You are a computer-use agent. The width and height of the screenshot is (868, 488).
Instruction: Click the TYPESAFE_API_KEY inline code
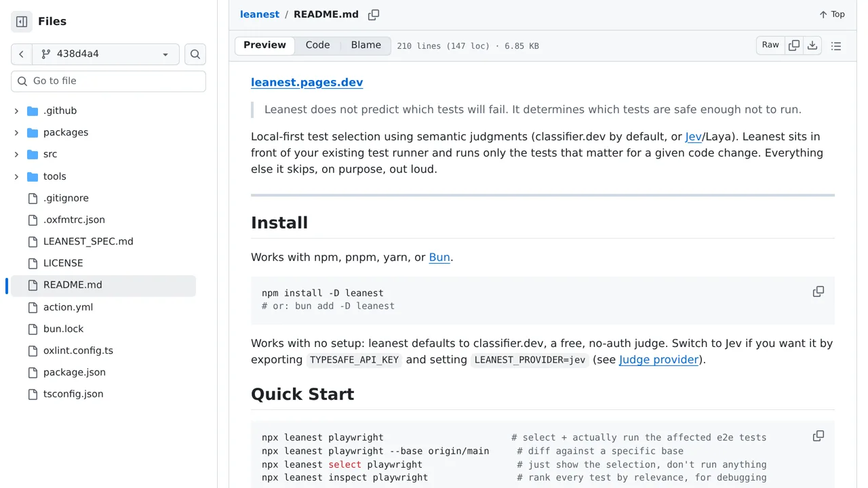pos(354,360)
